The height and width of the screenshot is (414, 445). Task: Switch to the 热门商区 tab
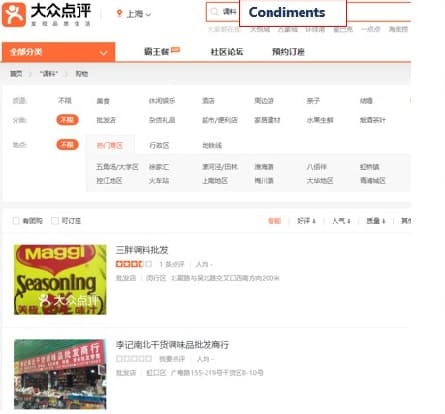(x=110, y=145)
